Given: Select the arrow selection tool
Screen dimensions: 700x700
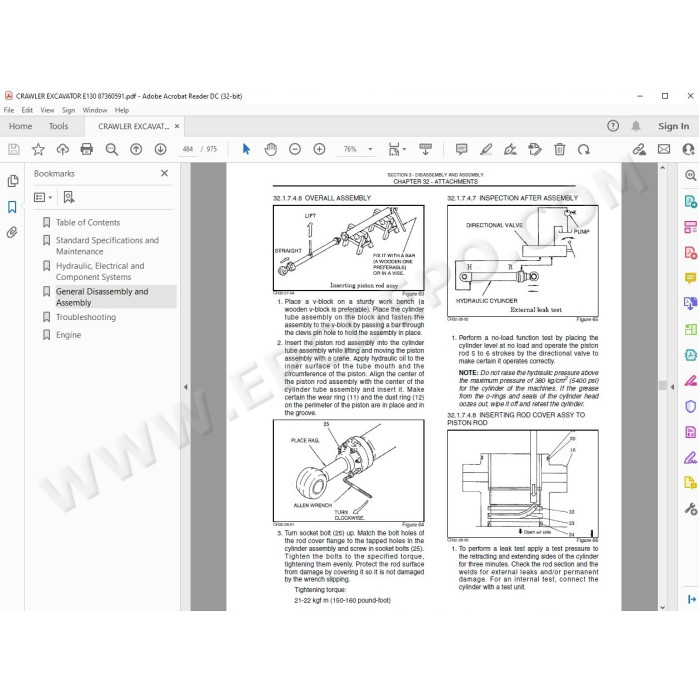Looking at the screenshot, I should 246,149.
